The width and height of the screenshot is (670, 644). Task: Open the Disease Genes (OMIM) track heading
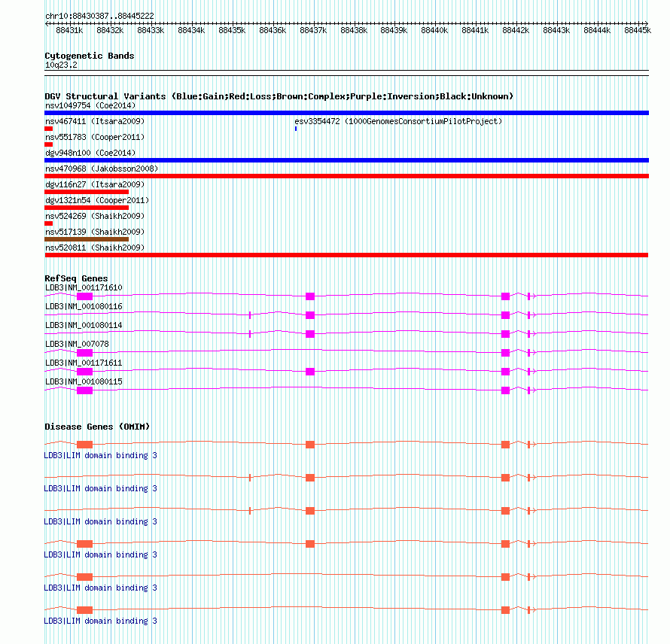(x=97, y=427)
